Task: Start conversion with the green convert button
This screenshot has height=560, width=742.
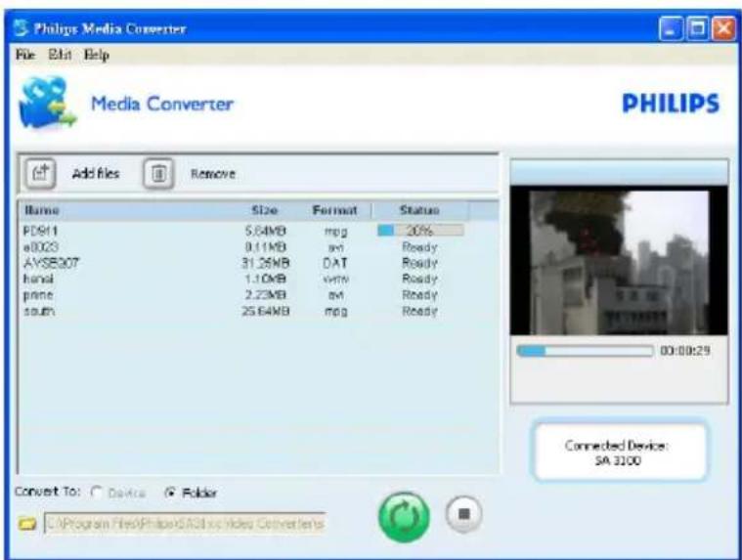Action: click(x=404, y=517)
